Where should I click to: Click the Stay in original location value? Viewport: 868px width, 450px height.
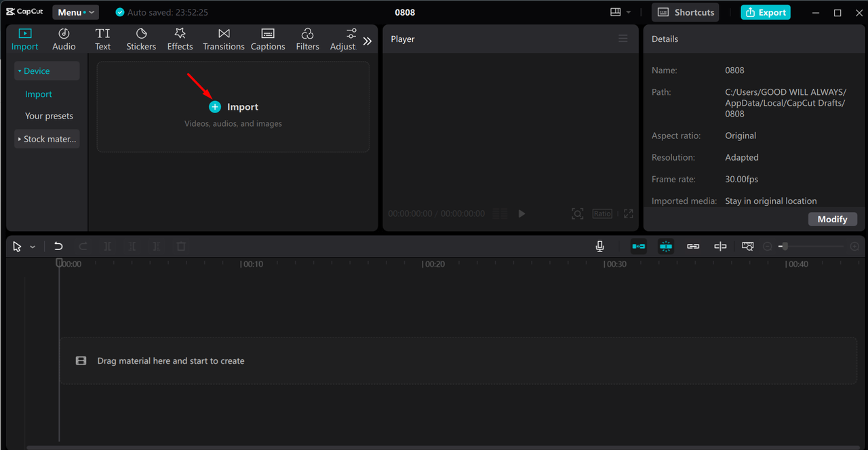[x=771, y=201]
